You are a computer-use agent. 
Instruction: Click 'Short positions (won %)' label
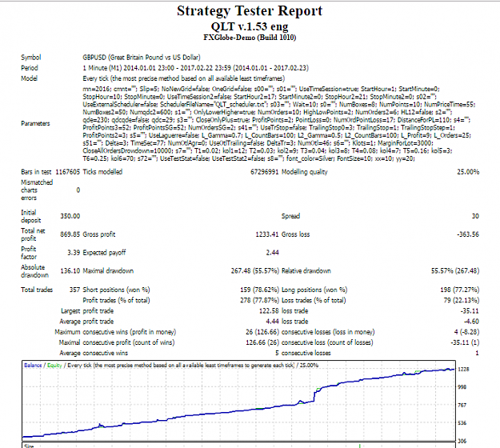coord(116,290)
